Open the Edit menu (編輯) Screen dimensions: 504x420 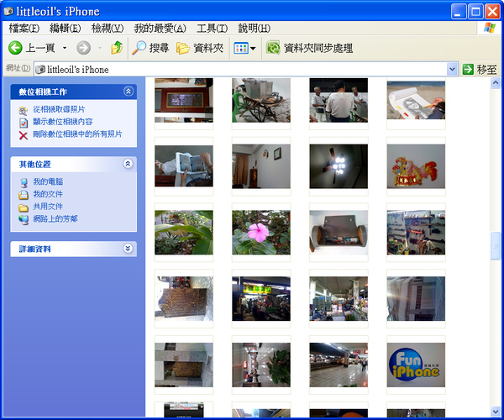pos(66,29)
